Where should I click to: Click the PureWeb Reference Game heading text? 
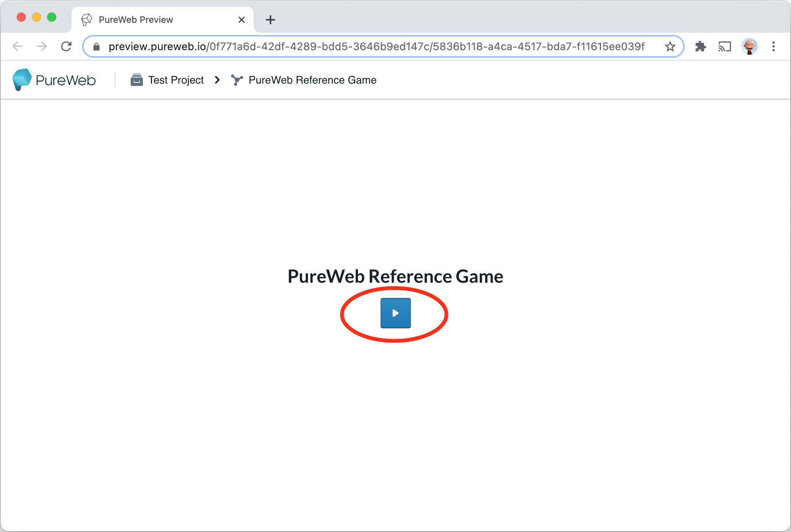pos(395,276)
